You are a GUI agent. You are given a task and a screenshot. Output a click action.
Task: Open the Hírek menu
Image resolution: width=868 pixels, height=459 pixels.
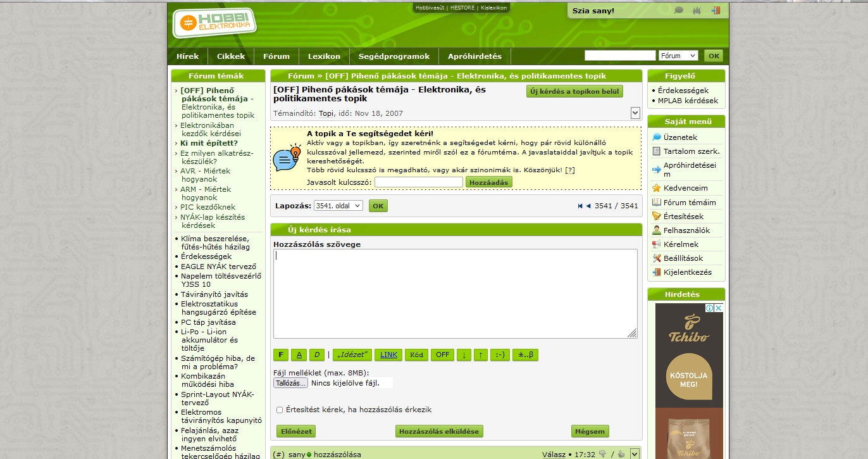[188, 56]
